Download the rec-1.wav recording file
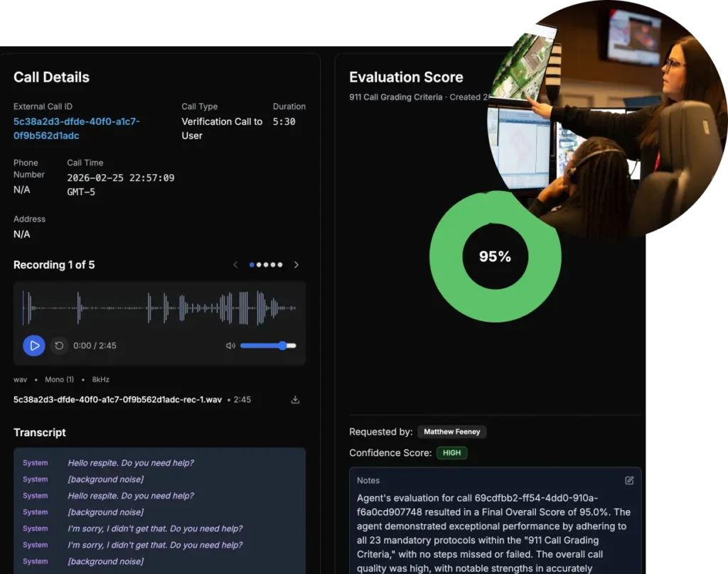 [295, 399]
